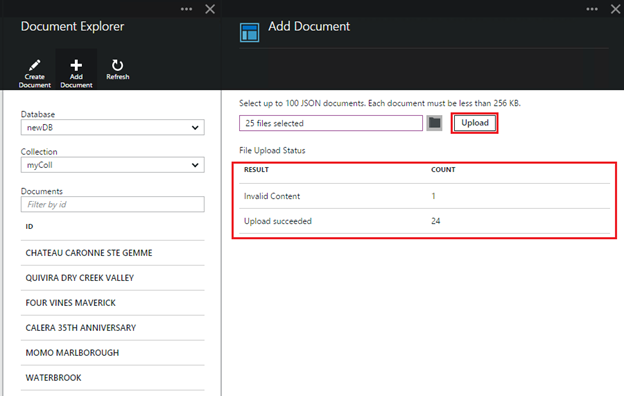Select the FOUR VINES MAVERICK document
This screenshot has height=396, width=624.
pos(113,303)
